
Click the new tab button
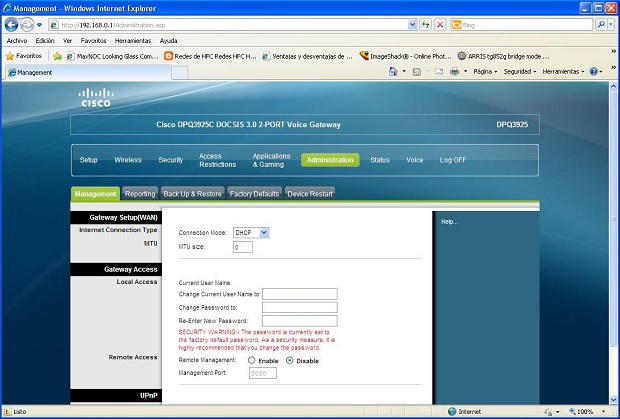pyautogui.click(x=180, y=72)
